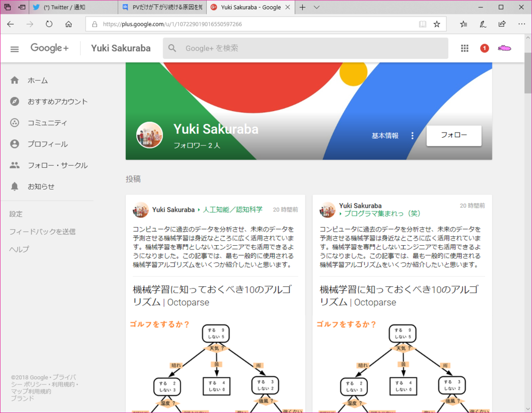This screenshot has height=413, width=532.
Task: Open the three-dot profile options menu
Action: pyautogui.click(x=412, y=136)
